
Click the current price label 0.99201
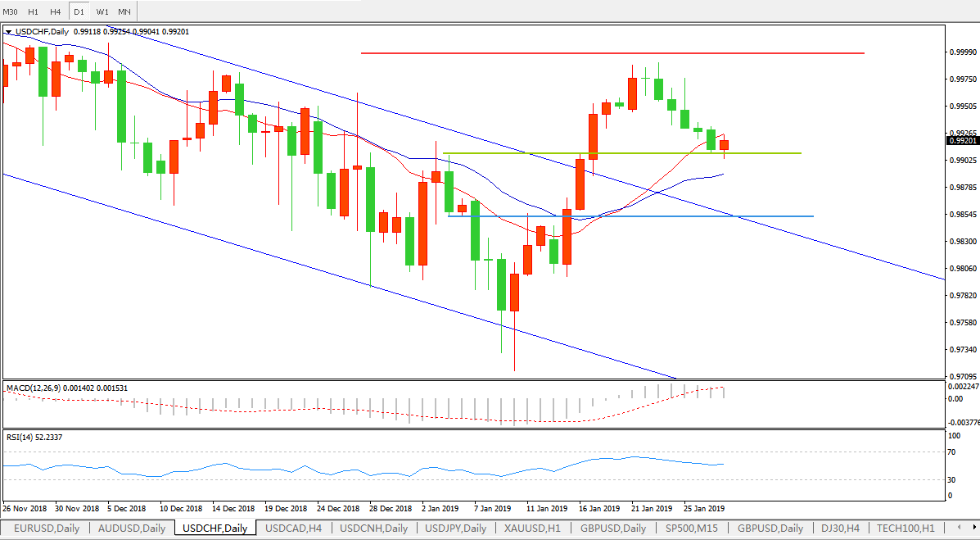click(x=962, y=141)
